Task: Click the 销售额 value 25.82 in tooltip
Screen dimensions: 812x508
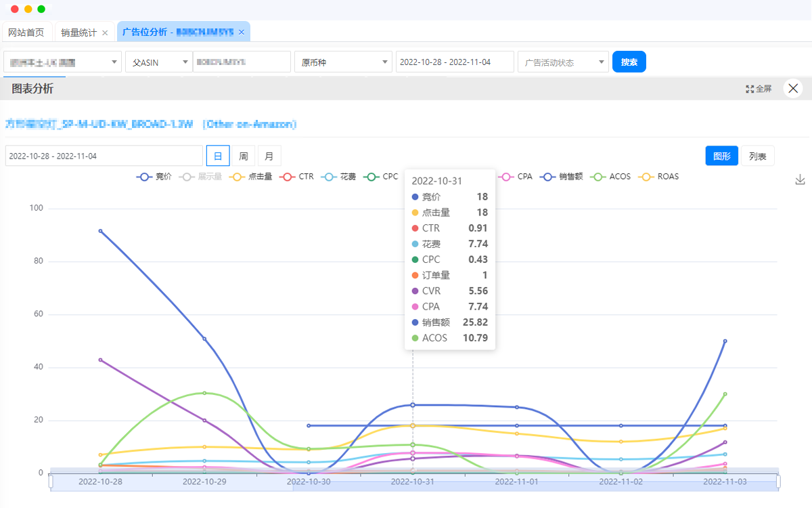Action: coord(475,322)
